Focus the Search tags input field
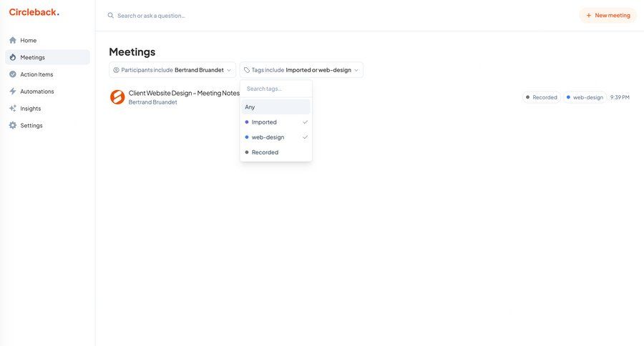The image size is (644, 346). (275, 89)
